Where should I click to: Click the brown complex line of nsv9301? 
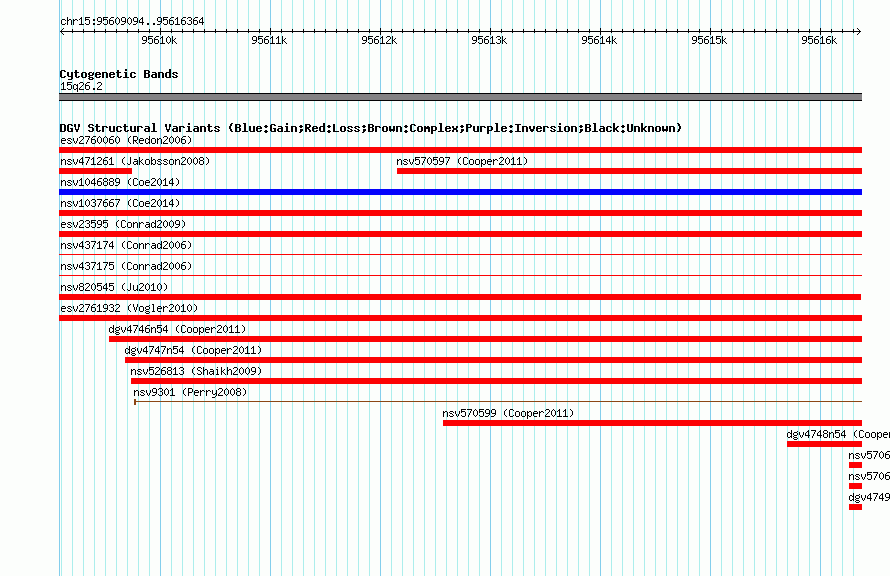point(498,402)
